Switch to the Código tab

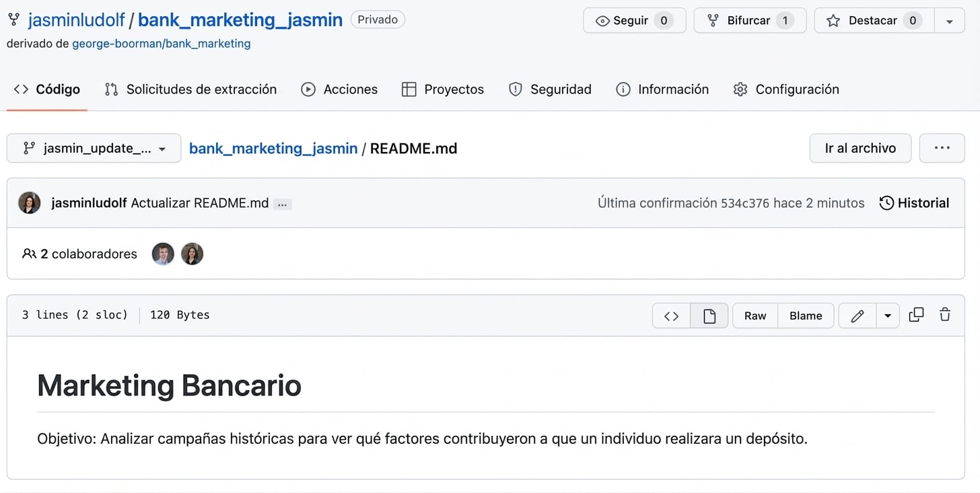coord(47,89)
